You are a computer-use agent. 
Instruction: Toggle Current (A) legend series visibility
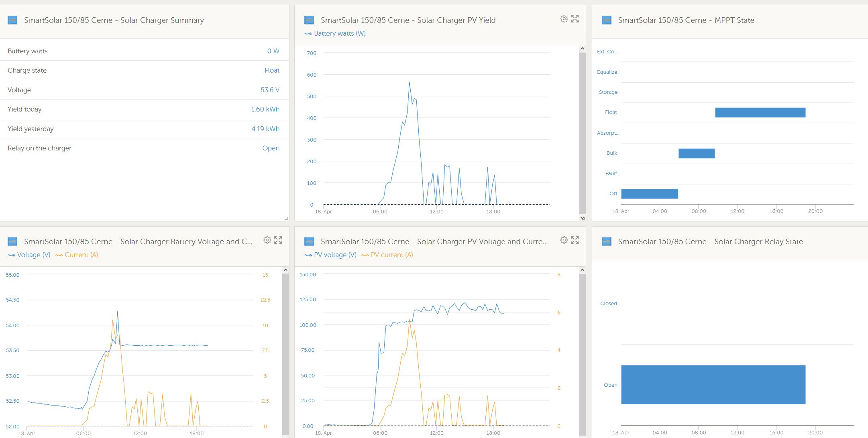tap(81, 255)
